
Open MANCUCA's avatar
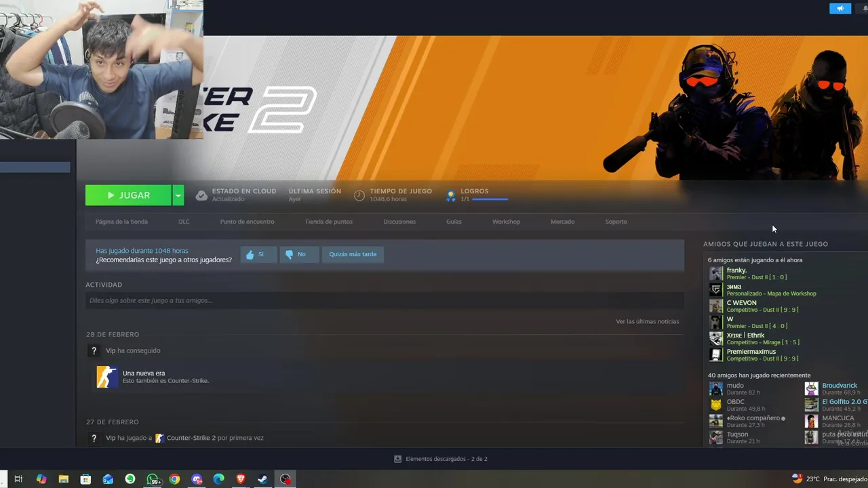click(812, 422)
